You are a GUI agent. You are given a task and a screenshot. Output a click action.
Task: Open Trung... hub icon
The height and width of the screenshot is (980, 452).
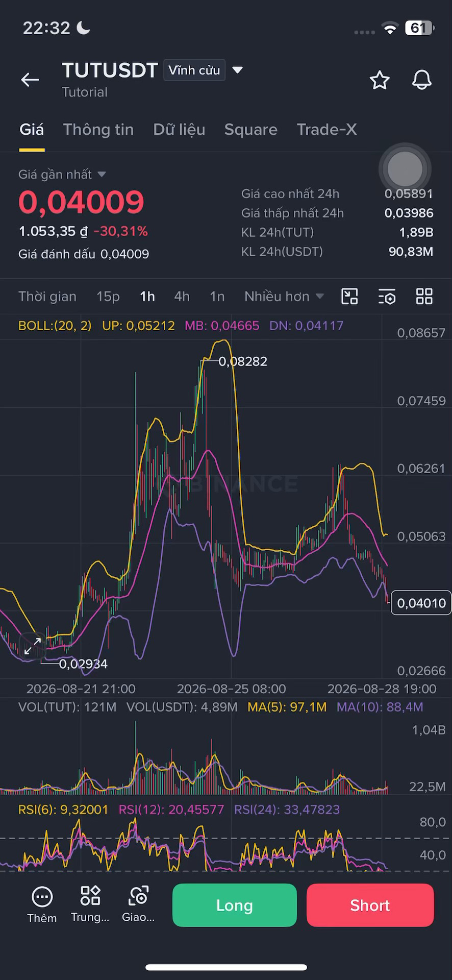point(90,905)
